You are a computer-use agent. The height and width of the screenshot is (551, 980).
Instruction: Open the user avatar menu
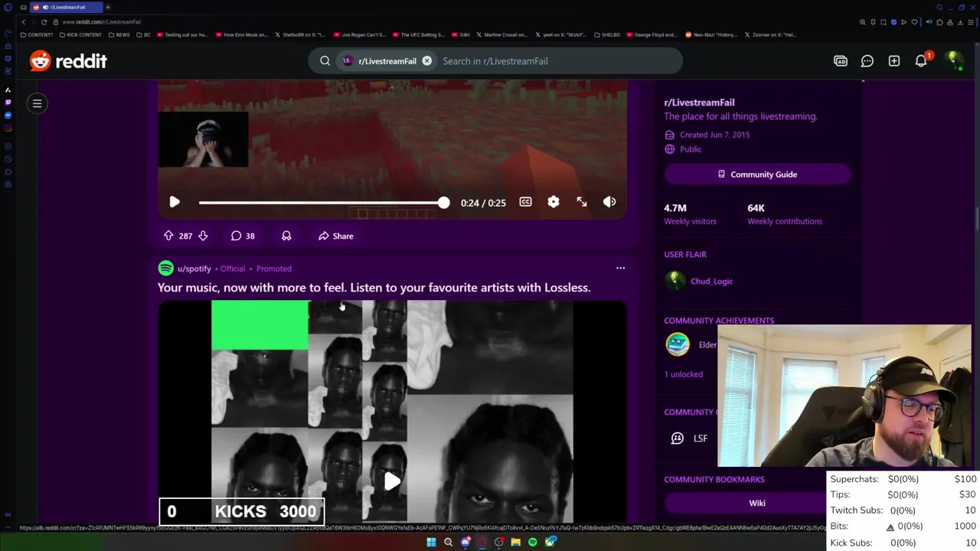pos(953,60)
